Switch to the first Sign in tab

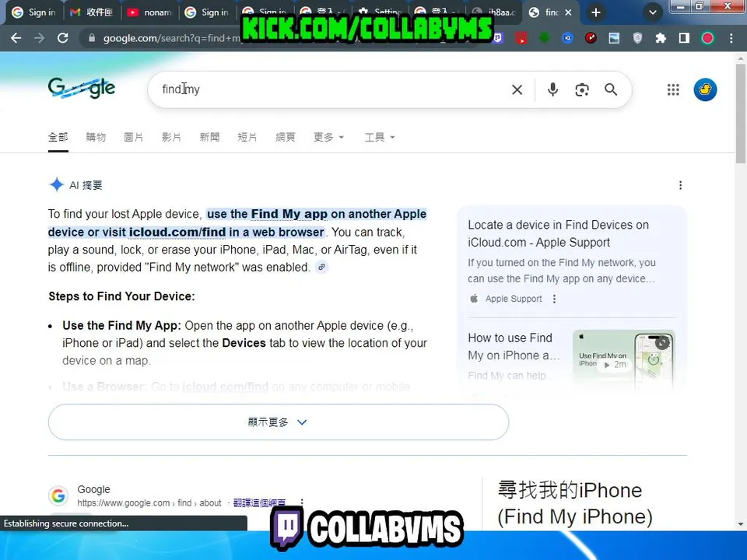click(33, 12)
